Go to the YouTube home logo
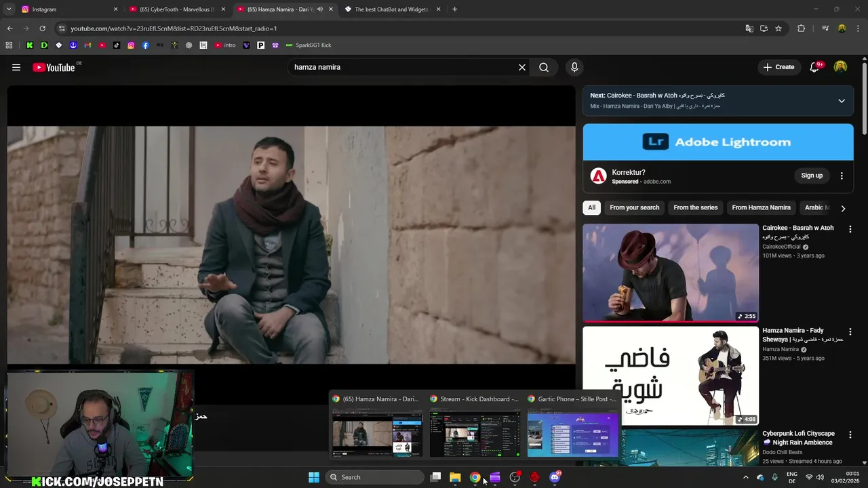 tap(54, 67)
